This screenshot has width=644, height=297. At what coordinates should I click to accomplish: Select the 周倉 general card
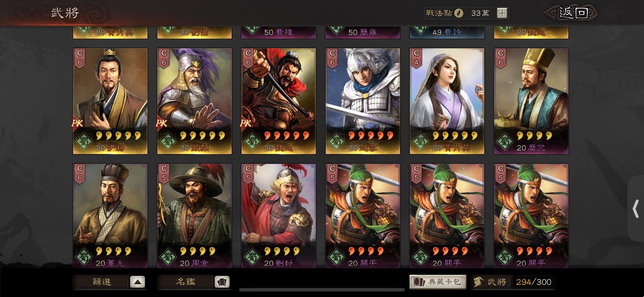coord(194,216)
